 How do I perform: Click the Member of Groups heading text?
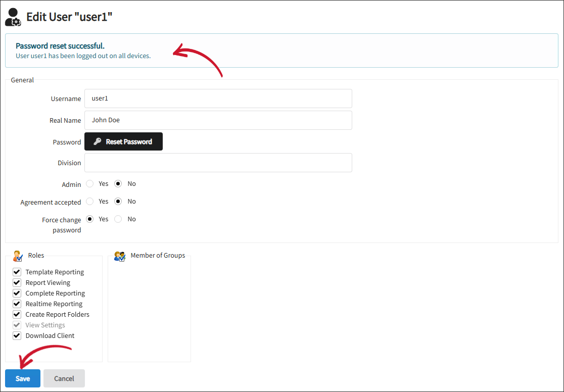(x=158, y=255)
